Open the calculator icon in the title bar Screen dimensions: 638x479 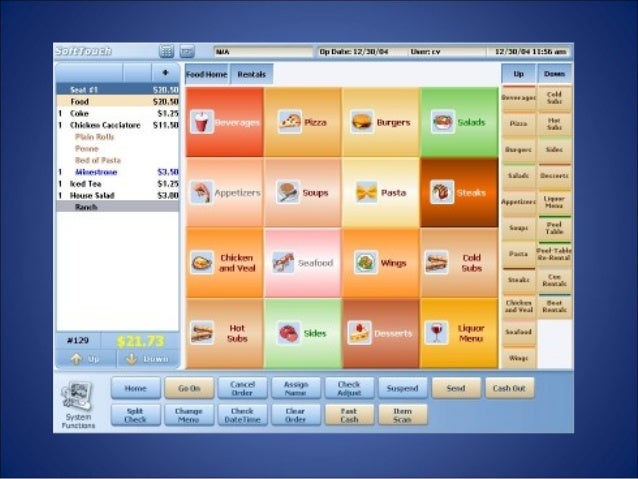click(x=166, y=51)
